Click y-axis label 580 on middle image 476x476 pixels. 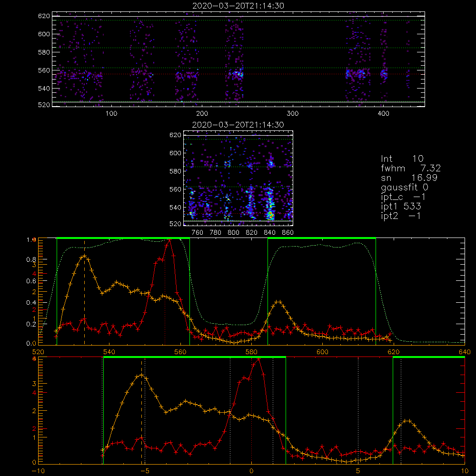176,171
